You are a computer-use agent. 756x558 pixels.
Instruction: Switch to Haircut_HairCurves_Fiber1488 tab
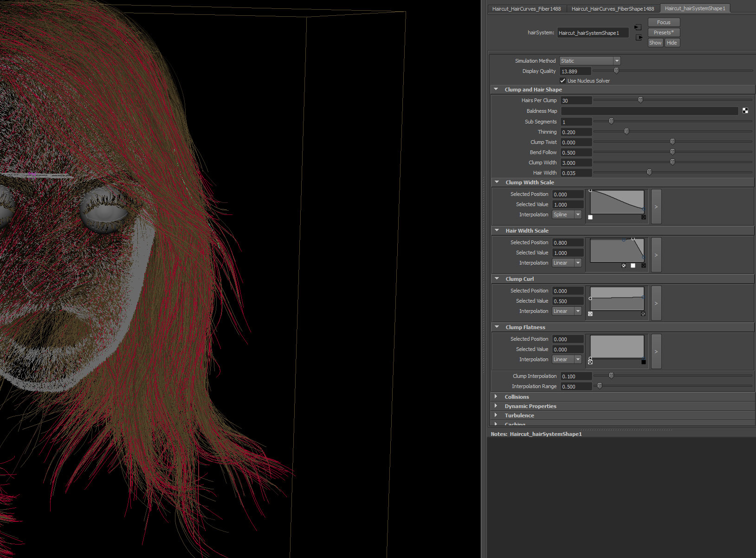click(527, 9)
